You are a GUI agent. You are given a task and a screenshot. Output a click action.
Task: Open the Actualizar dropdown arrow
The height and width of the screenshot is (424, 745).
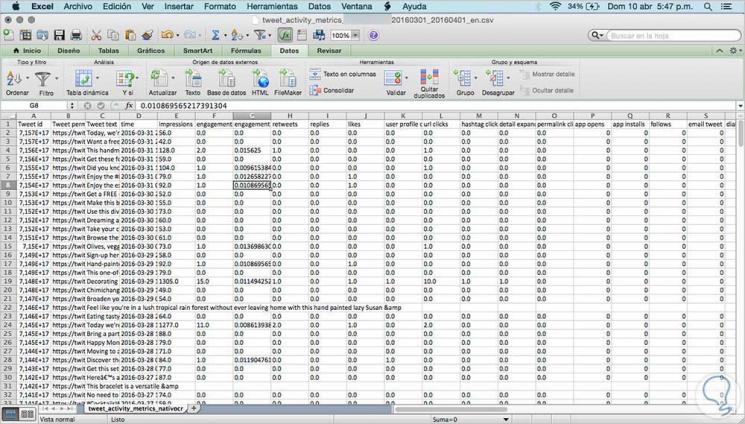point(173,78)
